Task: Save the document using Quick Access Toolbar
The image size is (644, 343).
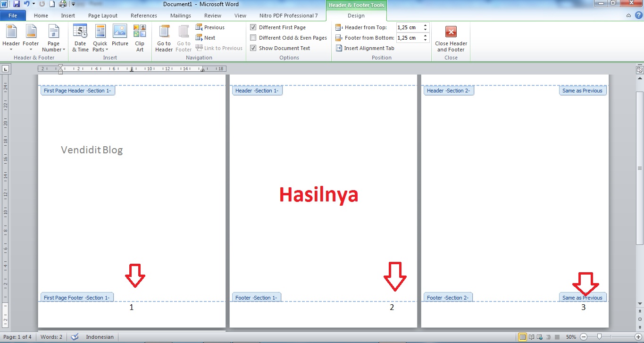Action: click(17, 4)
